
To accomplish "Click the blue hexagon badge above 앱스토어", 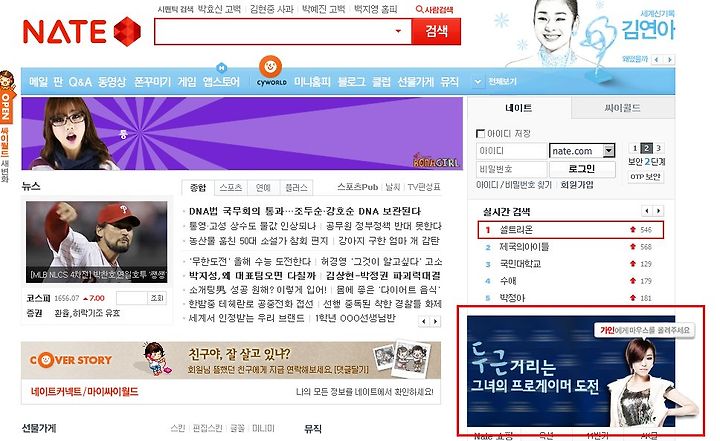I will click(x=221, y=68).
